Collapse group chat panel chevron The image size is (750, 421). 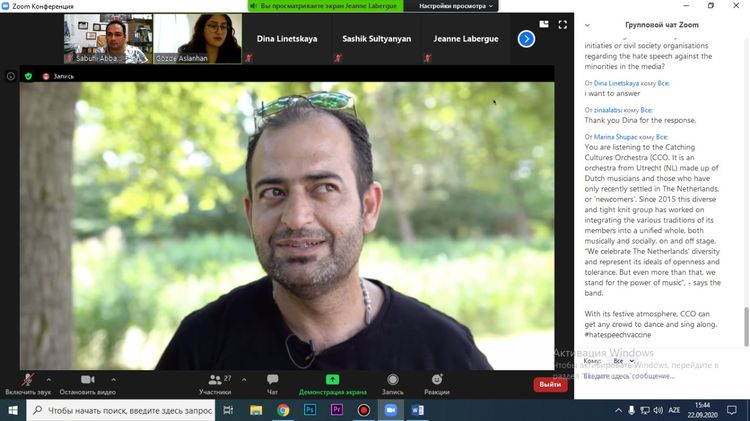point(587,25)
